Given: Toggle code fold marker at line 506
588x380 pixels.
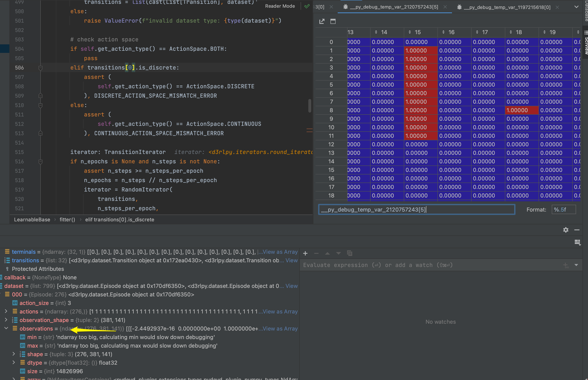Looking at the screenshot, I should pyautogui.click(x=41, y=68).
